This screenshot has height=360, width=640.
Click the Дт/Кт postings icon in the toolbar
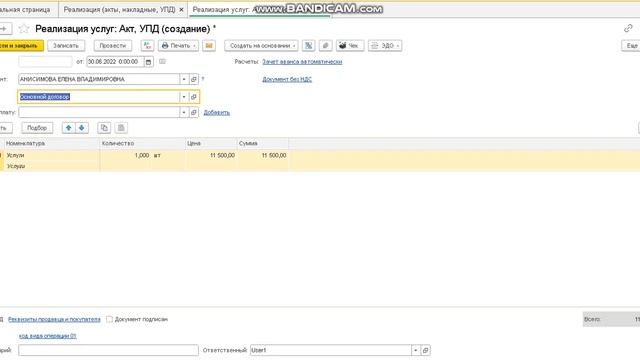[x=147, y=46]
